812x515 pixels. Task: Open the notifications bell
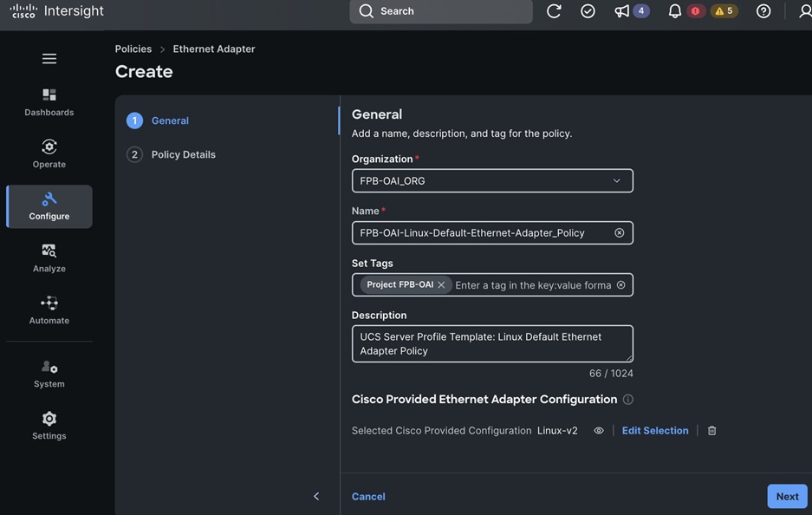click(x=675, y=11)
